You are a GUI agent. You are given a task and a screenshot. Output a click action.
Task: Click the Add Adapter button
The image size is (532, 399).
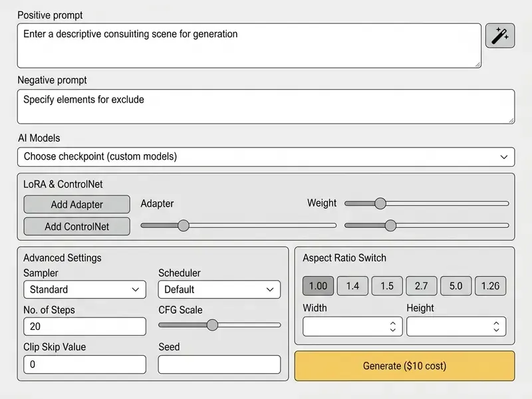(x=76, y=204)
